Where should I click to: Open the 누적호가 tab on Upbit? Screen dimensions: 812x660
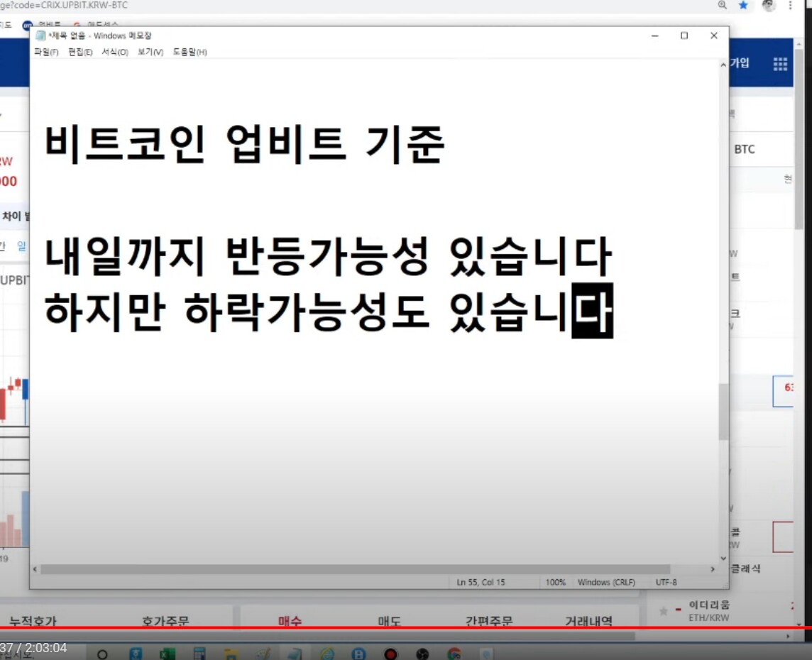coord(33,620)
